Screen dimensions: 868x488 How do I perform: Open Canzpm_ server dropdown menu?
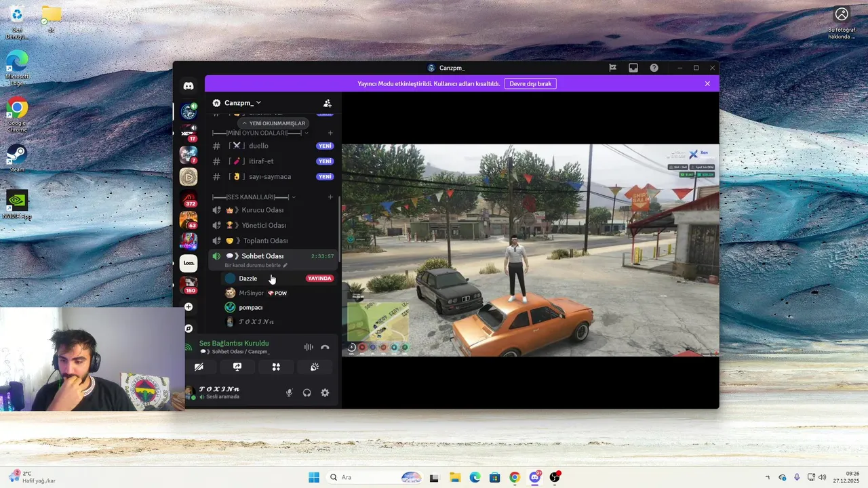click(x=244, y=103)
